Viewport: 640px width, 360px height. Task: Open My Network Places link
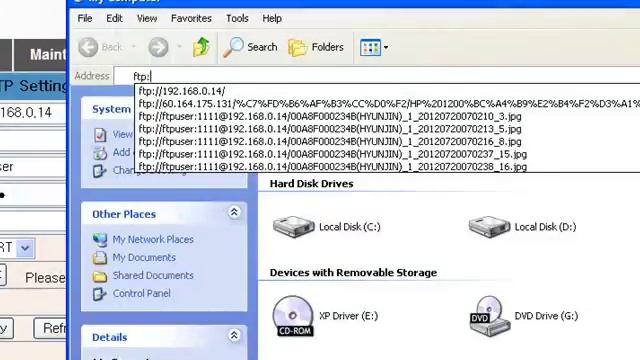153,240
